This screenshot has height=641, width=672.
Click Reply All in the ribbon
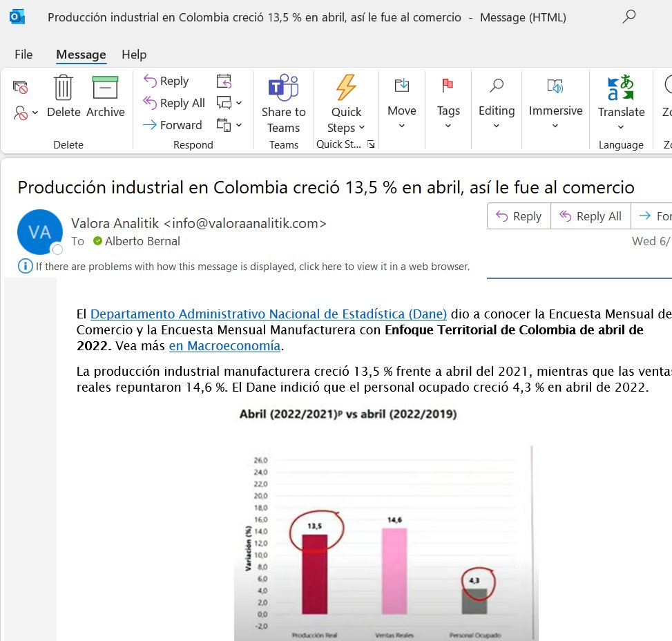coord(174,103)
